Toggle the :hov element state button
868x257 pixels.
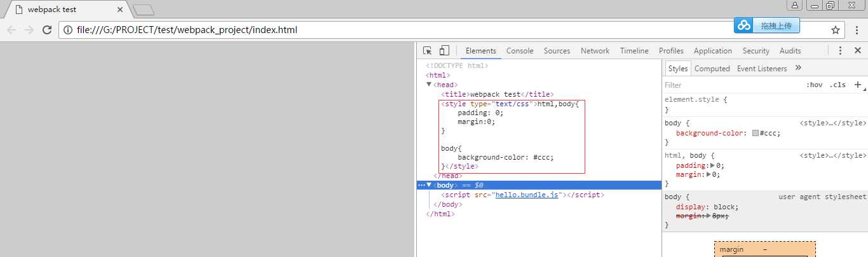(x=814, y=85)
